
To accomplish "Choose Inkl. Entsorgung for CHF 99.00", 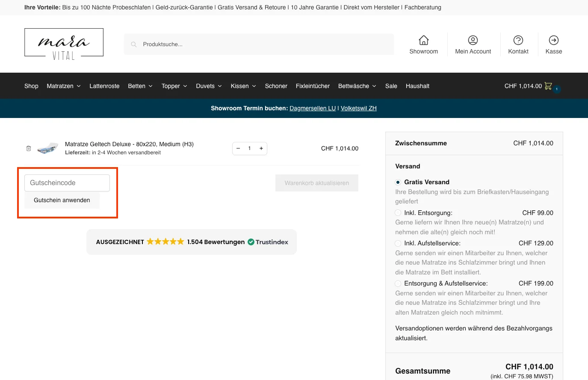I will point(398,212).
